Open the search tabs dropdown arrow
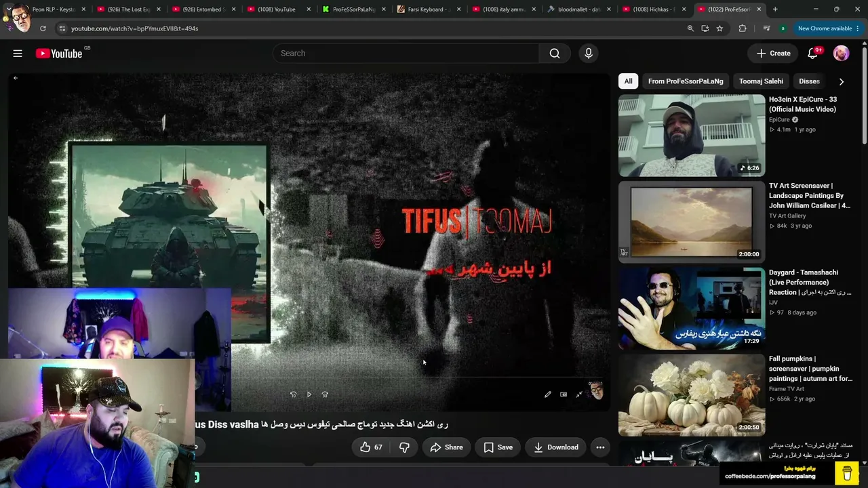The width and height of the screenshot is (868, 488). coord(9,9)
